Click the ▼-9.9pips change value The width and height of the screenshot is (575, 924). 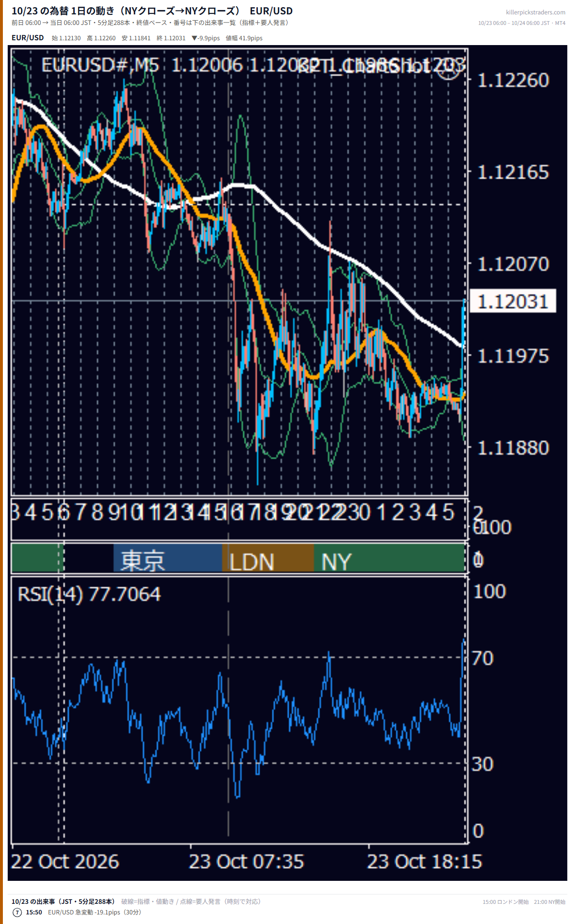[x=206, y=38]
